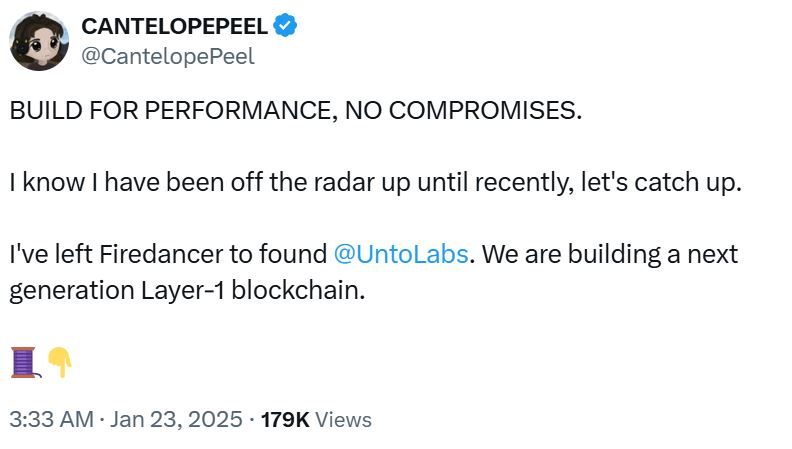Click the pointing-down hand emoji
The height and width of the screenshot is (449, 792).
[60, 362]
